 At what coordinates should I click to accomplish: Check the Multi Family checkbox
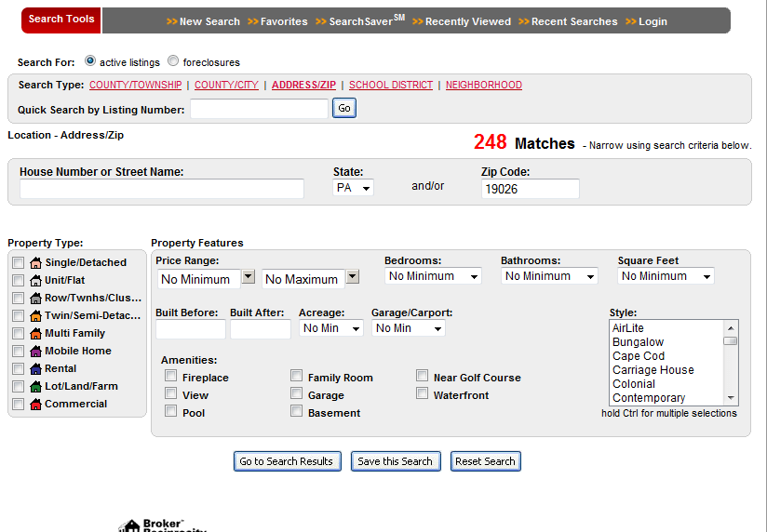click(x=18, y=333)
